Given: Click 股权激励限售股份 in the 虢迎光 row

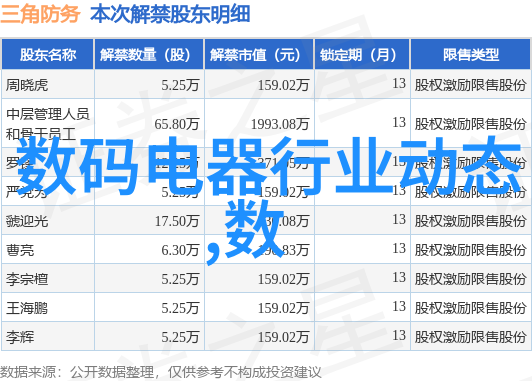Looking at the screenshot, I should pos(470,221).
